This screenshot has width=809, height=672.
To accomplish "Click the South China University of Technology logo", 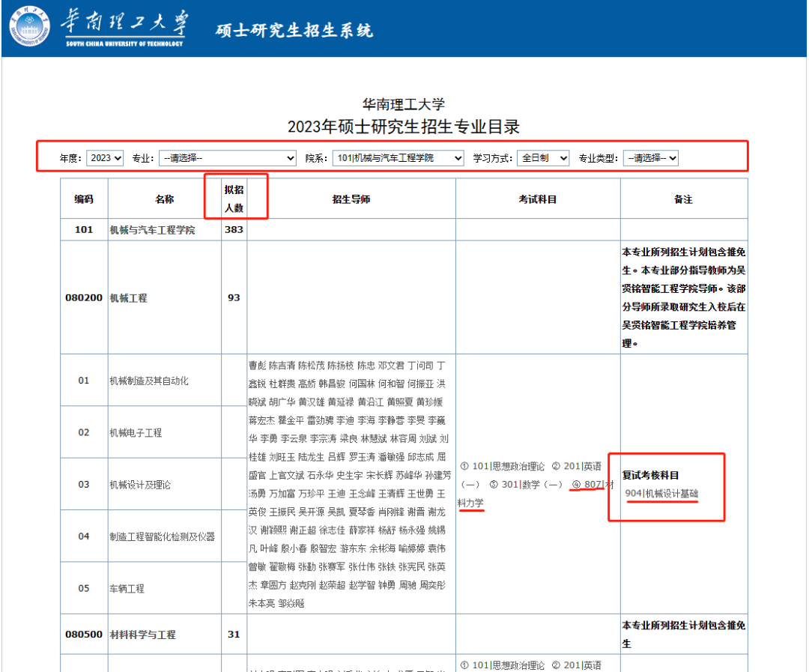I will 30,25.
